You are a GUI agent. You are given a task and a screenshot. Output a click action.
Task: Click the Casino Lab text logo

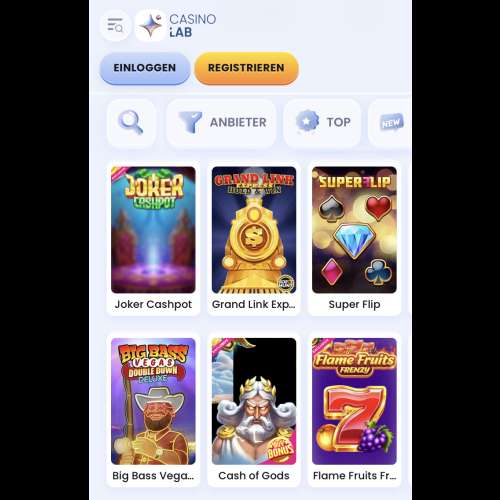pyautogui.click(x=193, y=25)
